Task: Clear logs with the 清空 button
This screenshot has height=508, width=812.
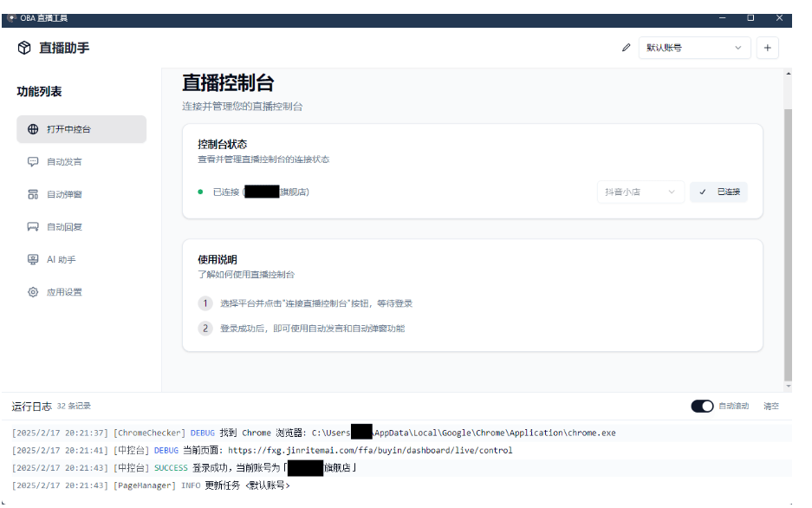Action: (x=772, y=405)
